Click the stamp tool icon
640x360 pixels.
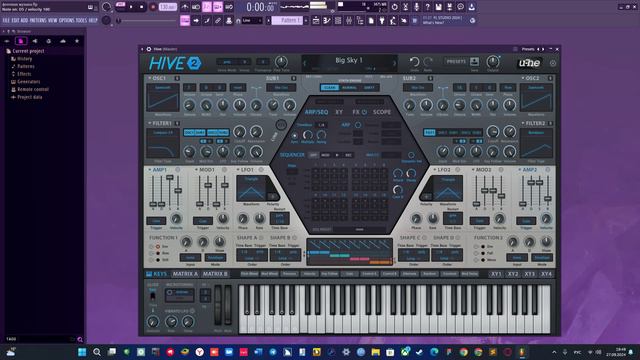(229, 20)
